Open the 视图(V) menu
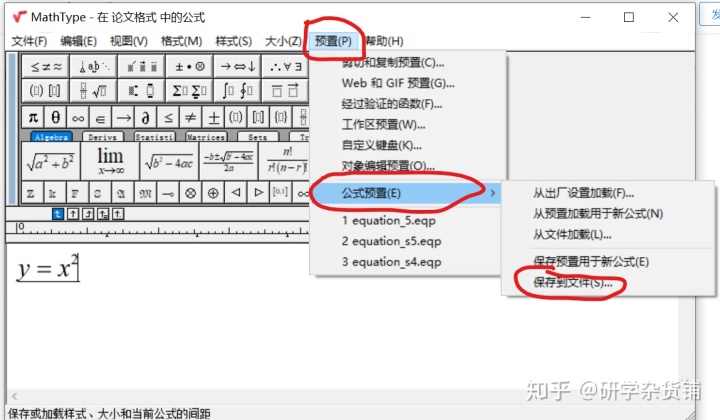The height and width of the screenshot is (420, 720). coord(129,41)
